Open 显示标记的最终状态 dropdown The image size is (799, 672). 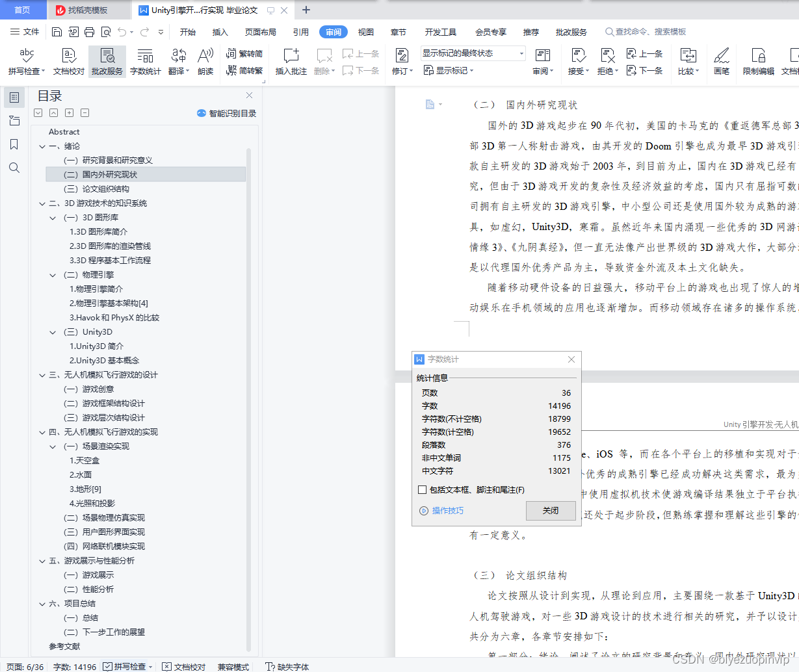pyautogui.click(x=473, y=53)
